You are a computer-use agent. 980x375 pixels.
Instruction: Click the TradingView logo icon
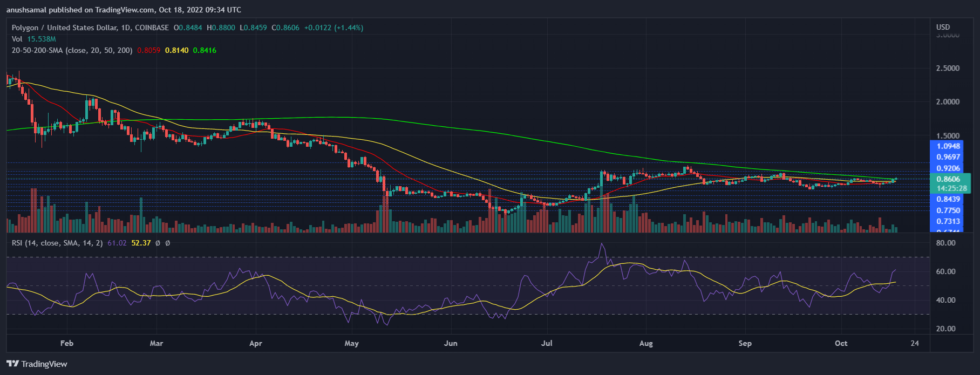tap(12, 364)
